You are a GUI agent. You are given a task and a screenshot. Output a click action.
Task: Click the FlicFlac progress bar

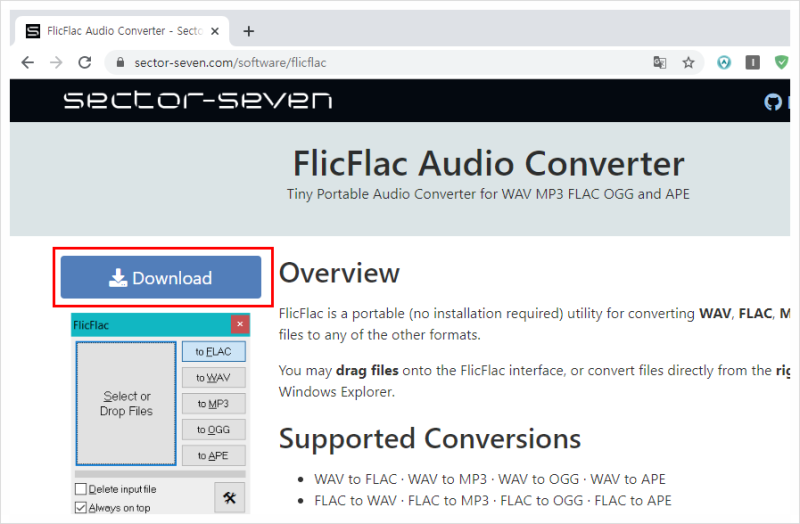160,474
